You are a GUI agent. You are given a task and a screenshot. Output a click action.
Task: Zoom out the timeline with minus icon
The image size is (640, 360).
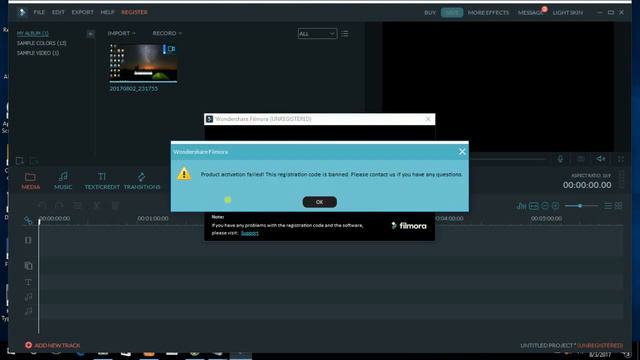coord(545,206)
